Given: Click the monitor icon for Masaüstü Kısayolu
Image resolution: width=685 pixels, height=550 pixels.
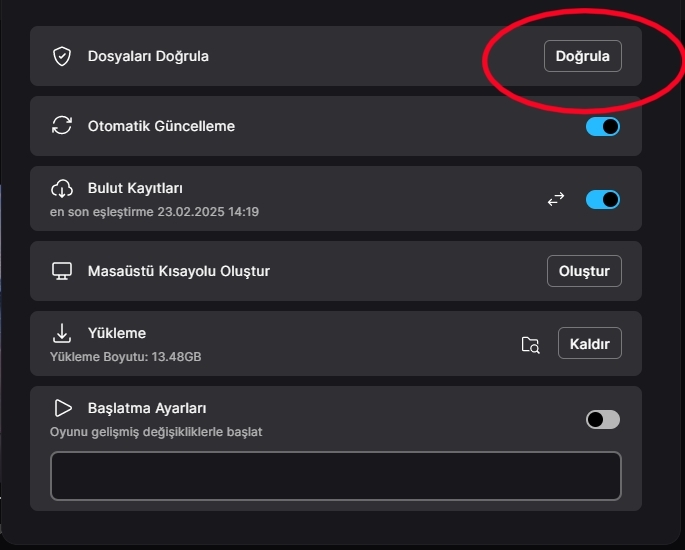Looking at the screenshot, I should click(x=62, y=271).
